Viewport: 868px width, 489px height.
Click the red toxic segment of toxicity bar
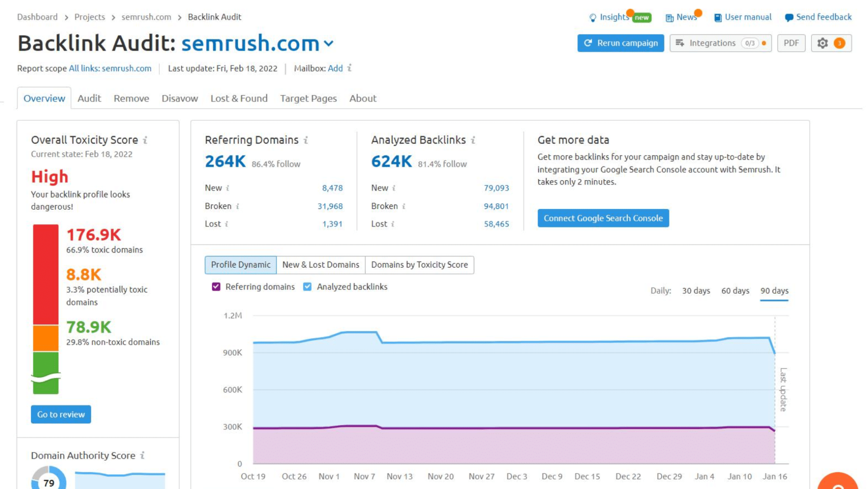point(46,274)
